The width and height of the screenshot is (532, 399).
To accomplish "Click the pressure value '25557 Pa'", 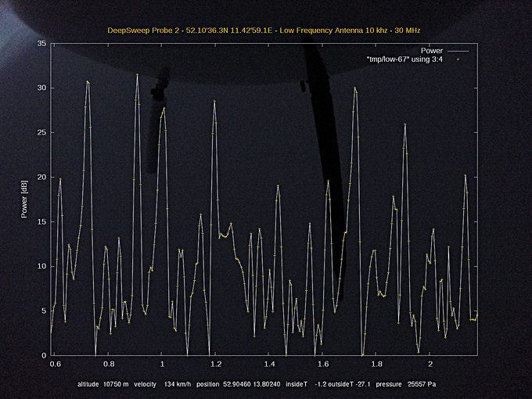I will [x=422, y=384].
